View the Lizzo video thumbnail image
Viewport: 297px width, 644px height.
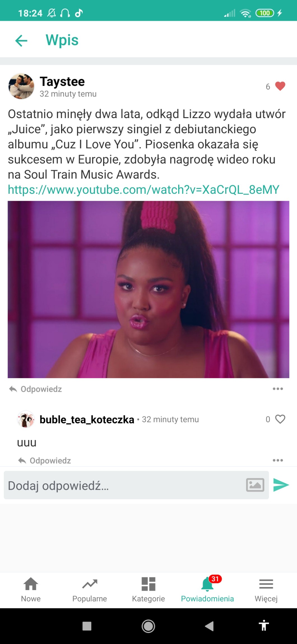(x=148, y=289)
